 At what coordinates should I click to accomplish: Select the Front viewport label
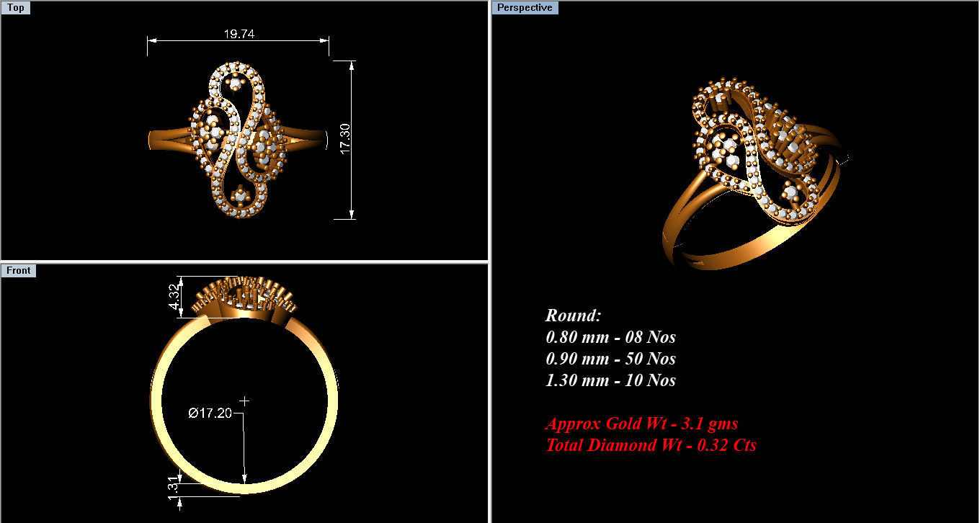[19, 270]
